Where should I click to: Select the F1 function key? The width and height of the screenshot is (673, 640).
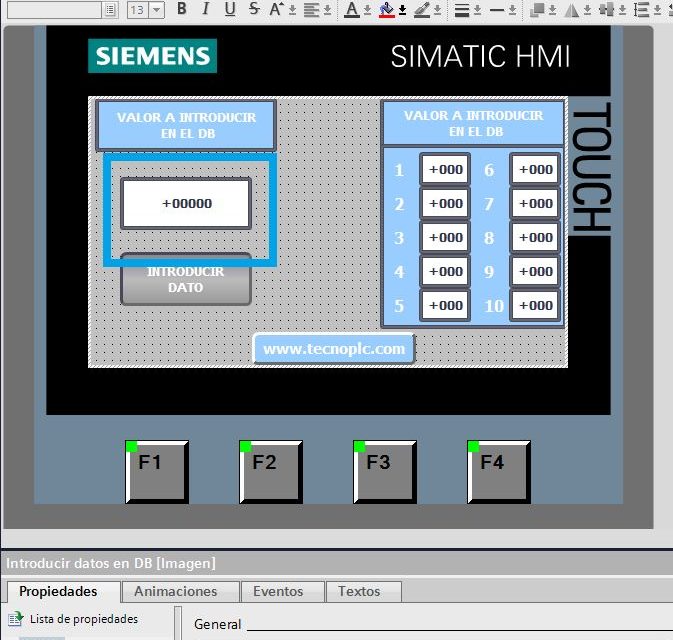pyautogui.click(x=157, y=472)
